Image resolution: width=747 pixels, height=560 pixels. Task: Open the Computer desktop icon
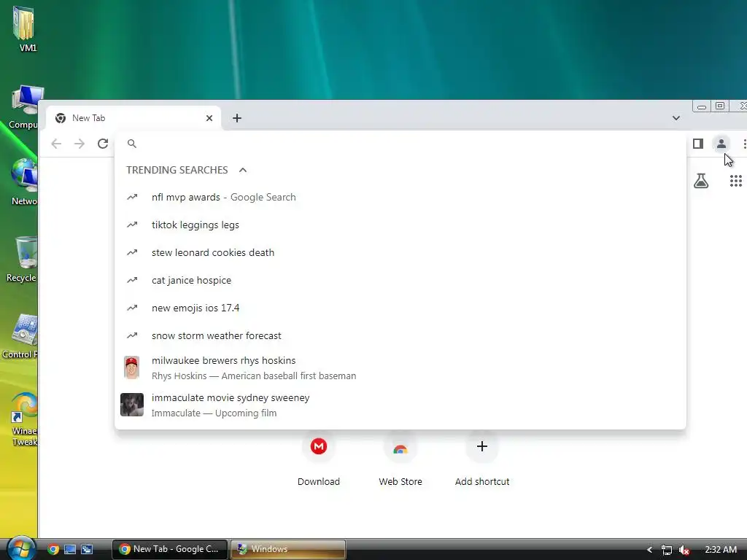pos(24,107)
